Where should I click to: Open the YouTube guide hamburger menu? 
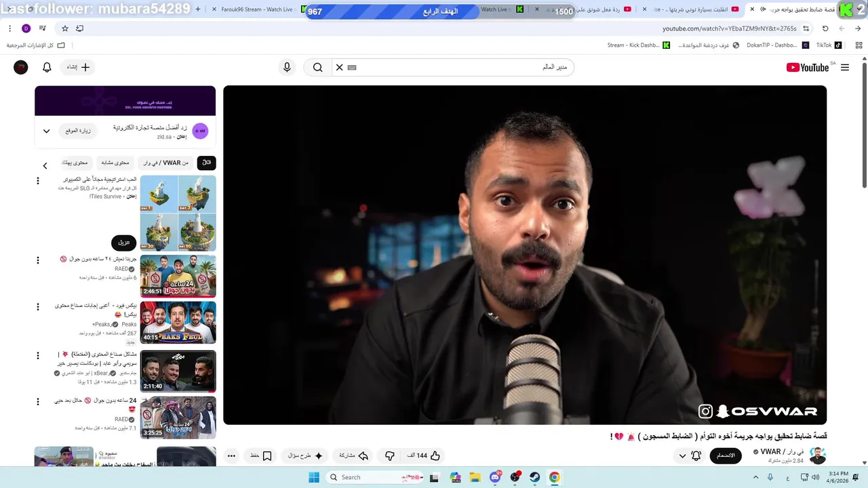click(x=844, y=67)
